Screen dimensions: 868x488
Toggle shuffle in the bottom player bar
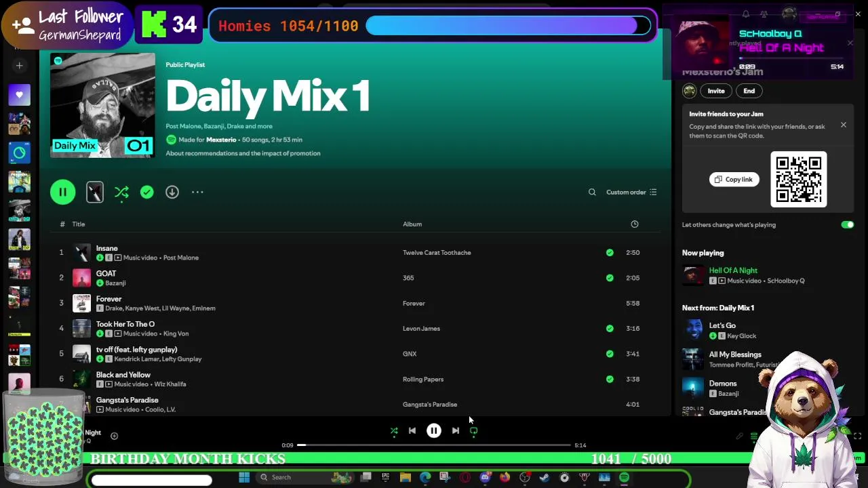pyautogui.click(x=394, y=431)
